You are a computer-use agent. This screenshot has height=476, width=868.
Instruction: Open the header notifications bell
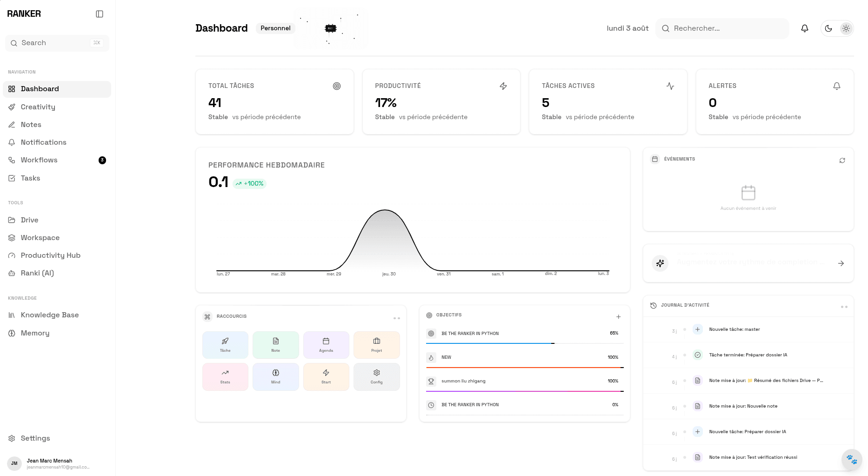805,28
